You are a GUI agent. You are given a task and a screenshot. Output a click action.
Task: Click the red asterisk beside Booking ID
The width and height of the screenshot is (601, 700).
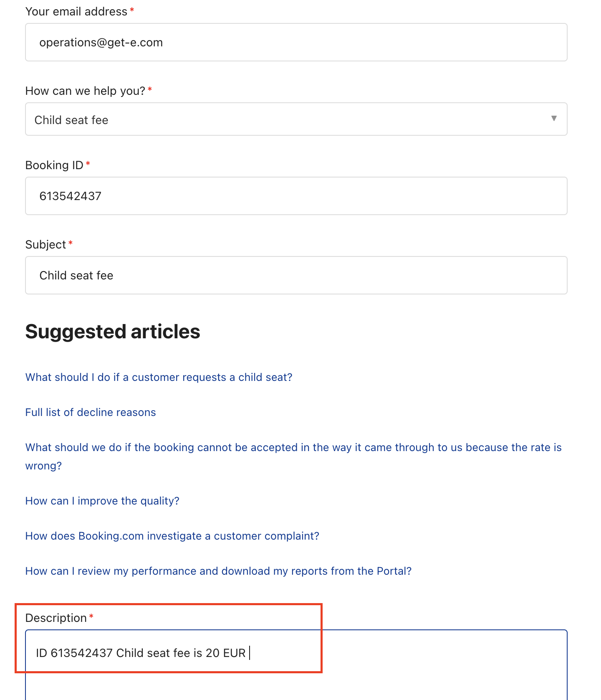click(x=88, y=163)
